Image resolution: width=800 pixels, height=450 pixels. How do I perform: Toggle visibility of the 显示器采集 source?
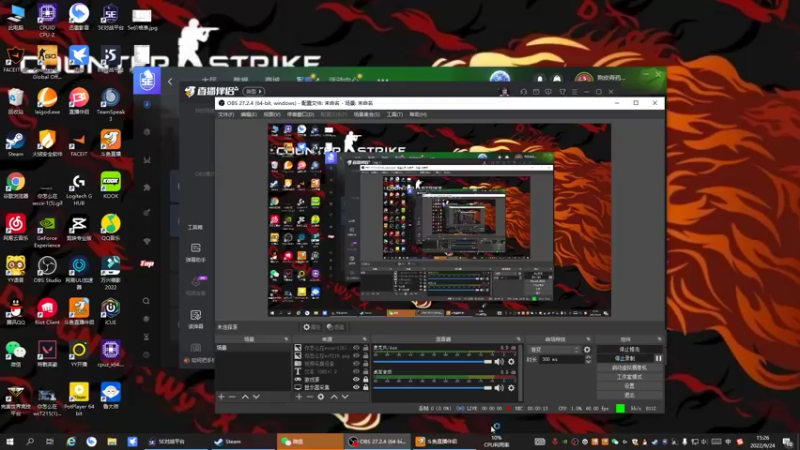[356, 387]
